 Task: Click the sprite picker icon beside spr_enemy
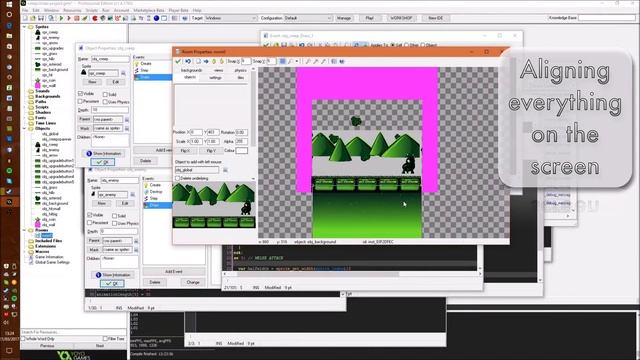point(133,195)
